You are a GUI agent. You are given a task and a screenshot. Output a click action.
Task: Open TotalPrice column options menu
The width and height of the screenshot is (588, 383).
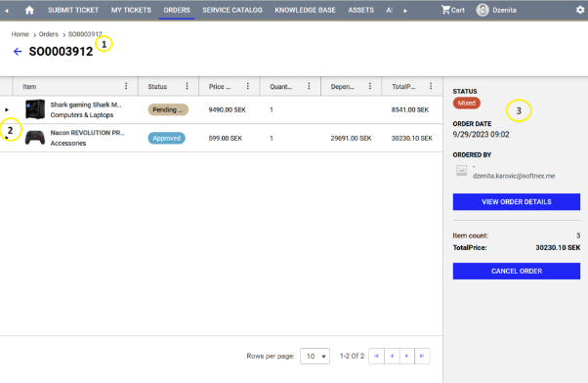point(431,86)
